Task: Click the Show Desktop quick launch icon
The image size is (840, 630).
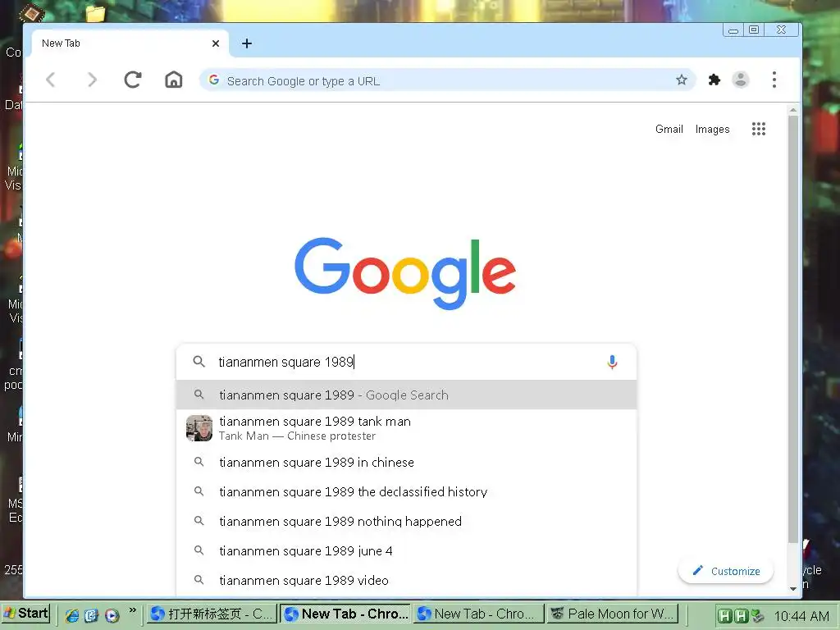Action: click(x=92, y=615)
